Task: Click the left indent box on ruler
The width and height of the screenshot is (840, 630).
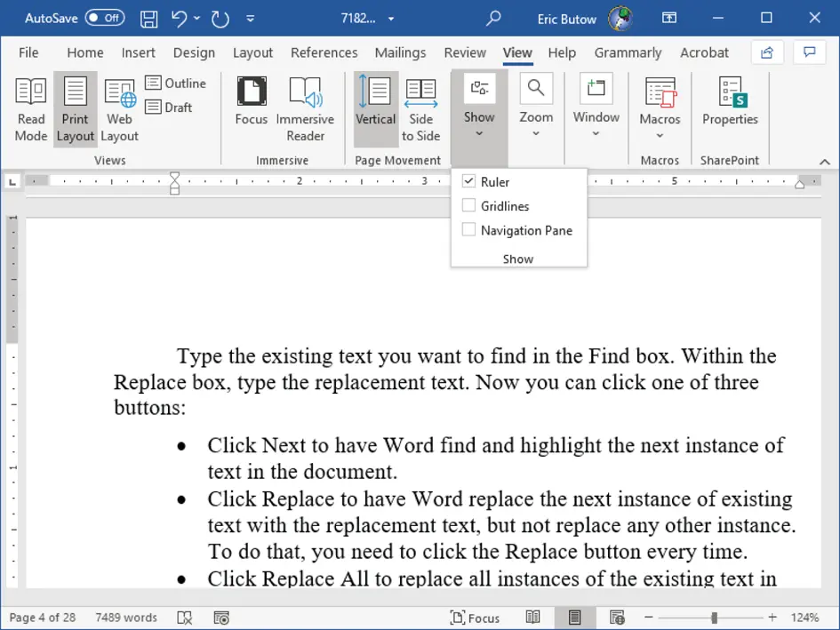Action: tap(174, 191)
